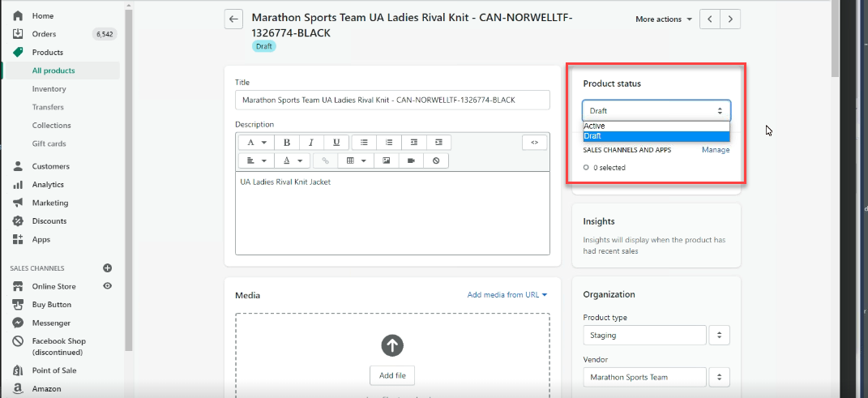Toggle bold formatting in description editor

tap(287, 143)
